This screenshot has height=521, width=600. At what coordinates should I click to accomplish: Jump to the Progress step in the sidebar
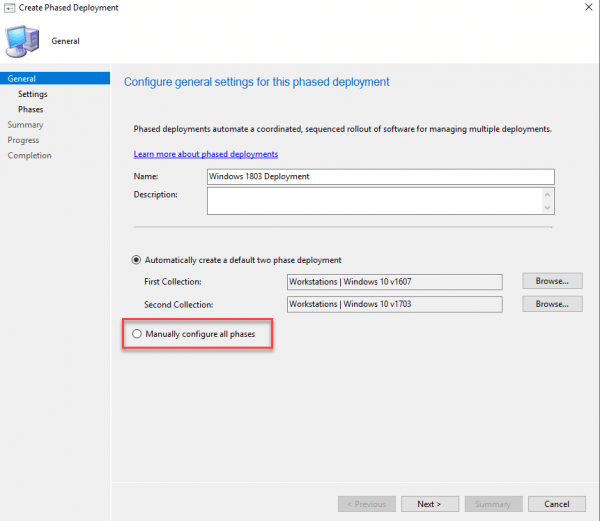24,140
